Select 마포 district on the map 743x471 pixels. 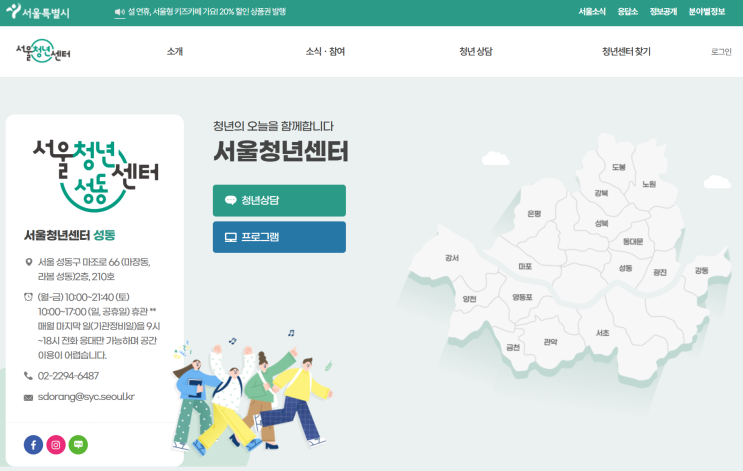tap(525, 266)
